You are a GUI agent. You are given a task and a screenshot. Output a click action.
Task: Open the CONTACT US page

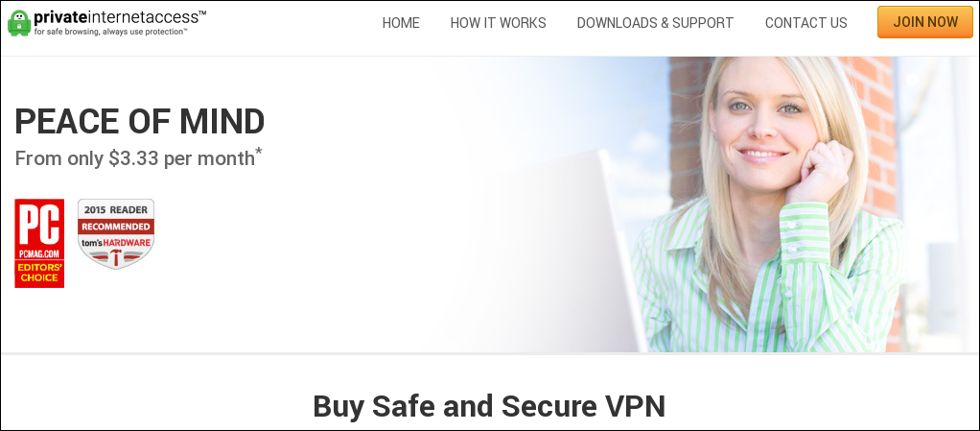806,23
